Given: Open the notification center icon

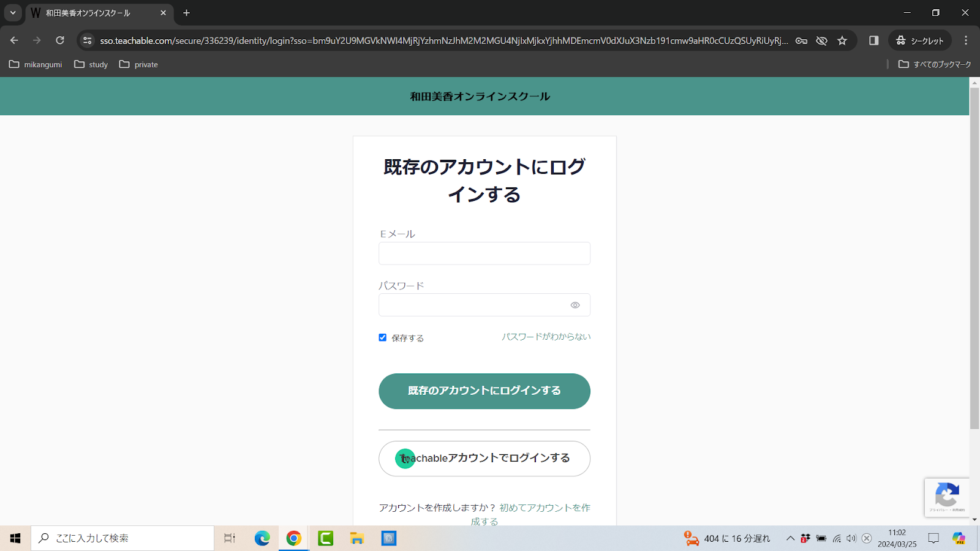Looking at the screenshot, I should [x=933, y=538].
